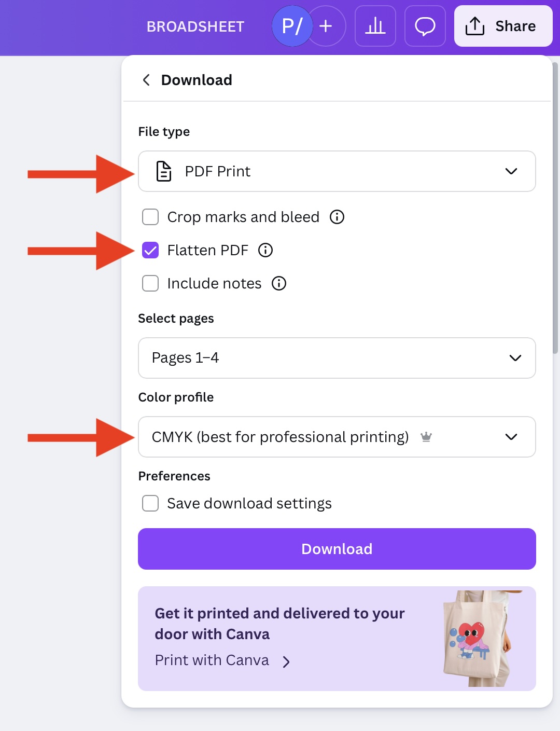Image resolution: width=560 pixels, height=731 pixels.
Task: Enable Save download settings
Action: [x=150, y=503]
